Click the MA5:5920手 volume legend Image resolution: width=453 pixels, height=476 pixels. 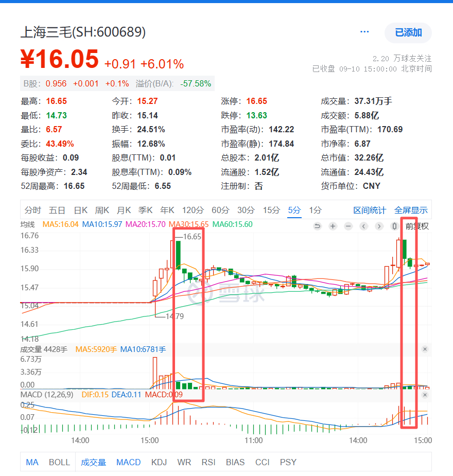(x=96, y=349)
